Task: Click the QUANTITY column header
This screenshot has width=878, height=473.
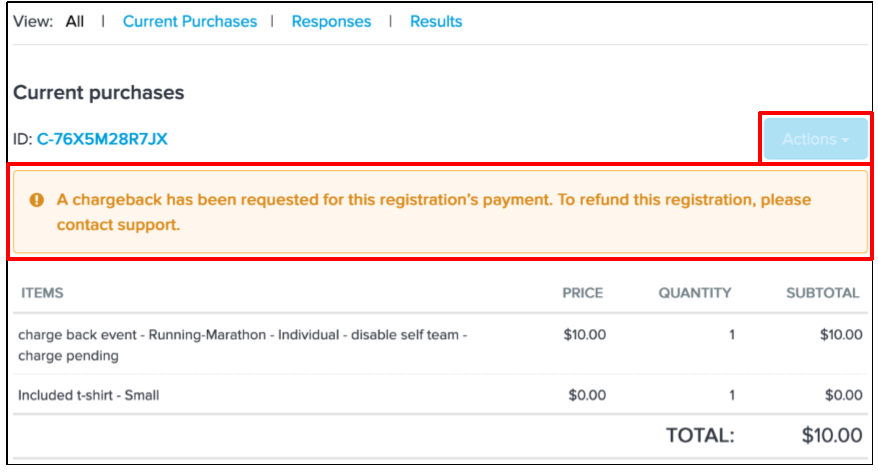Action: tap(694, 293)
